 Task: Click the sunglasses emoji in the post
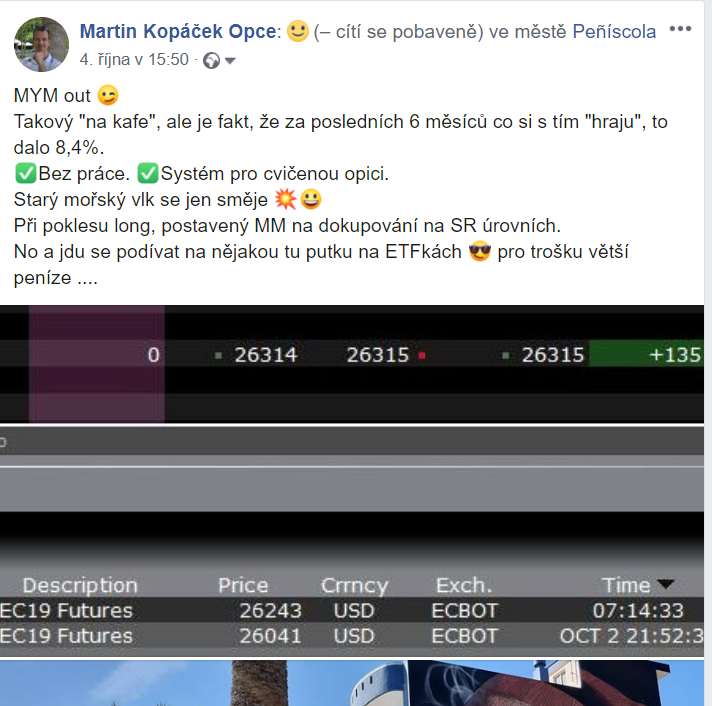click(480, 252)
